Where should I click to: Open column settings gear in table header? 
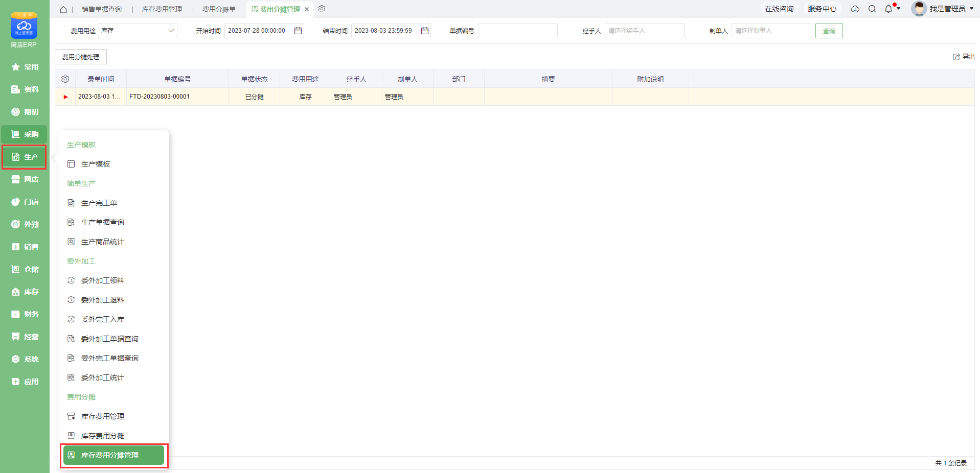[x=65, y=79]
